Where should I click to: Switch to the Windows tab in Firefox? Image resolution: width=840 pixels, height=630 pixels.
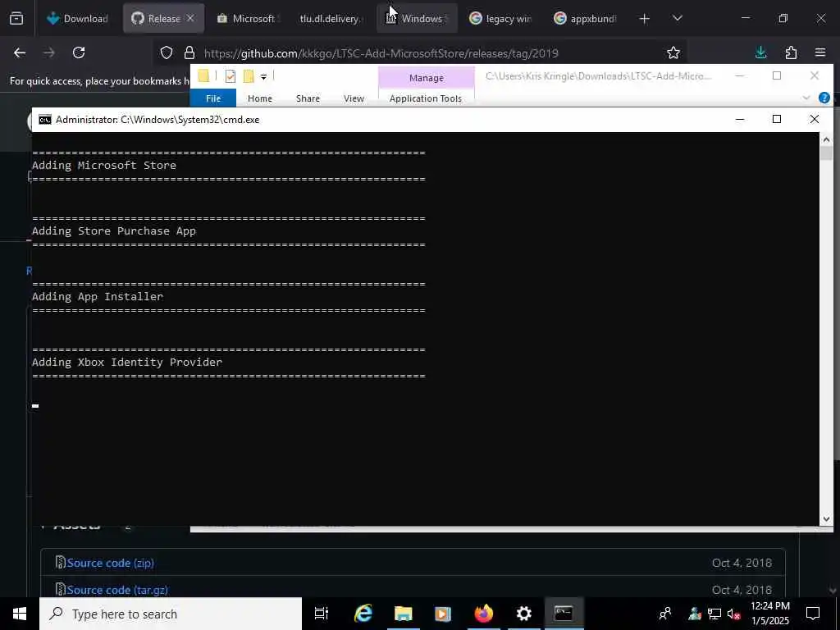pos(417,18)
